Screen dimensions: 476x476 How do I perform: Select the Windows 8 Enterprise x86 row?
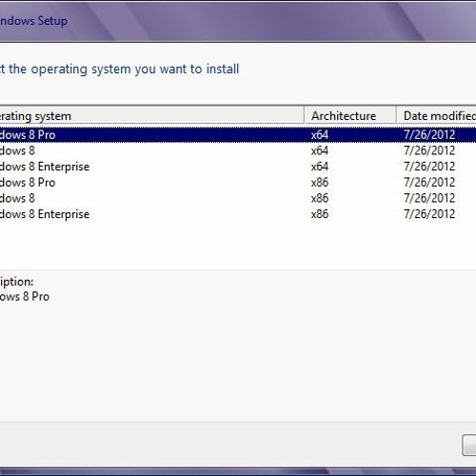(238, 214)
